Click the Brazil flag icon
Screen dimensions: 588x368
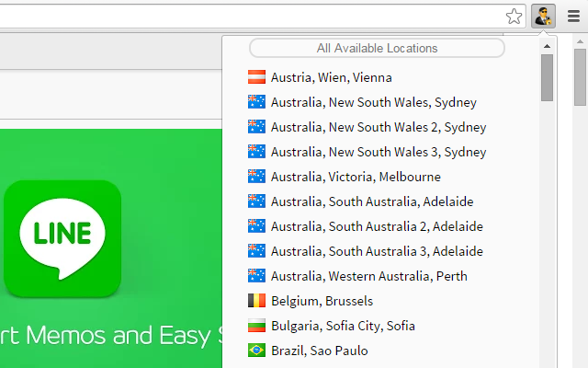click(256, 351)
